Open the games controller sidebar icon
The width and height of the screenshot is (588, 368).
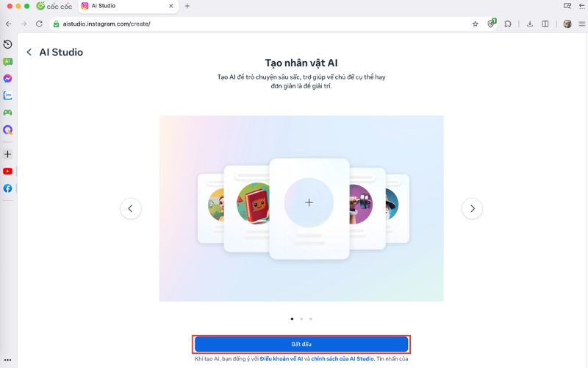click(x=7, y=113)
